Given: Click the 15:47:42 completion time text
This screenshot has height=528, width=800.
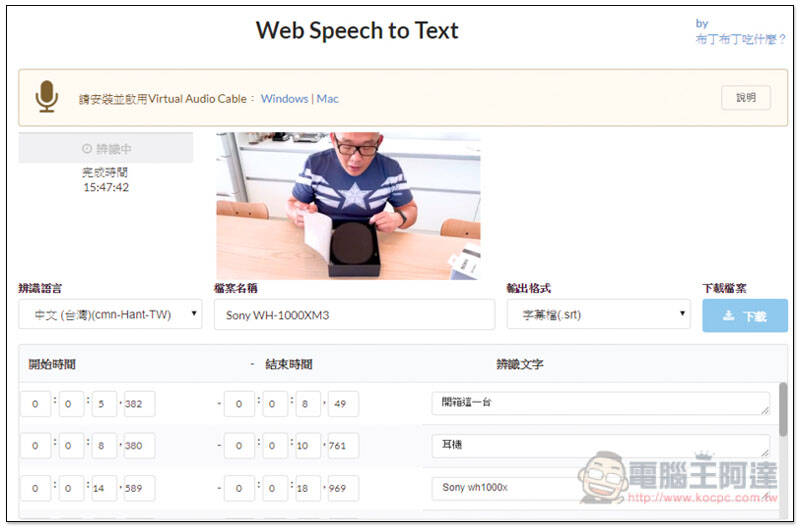Looking at the screenshot, I should click(x=106, y=187).
